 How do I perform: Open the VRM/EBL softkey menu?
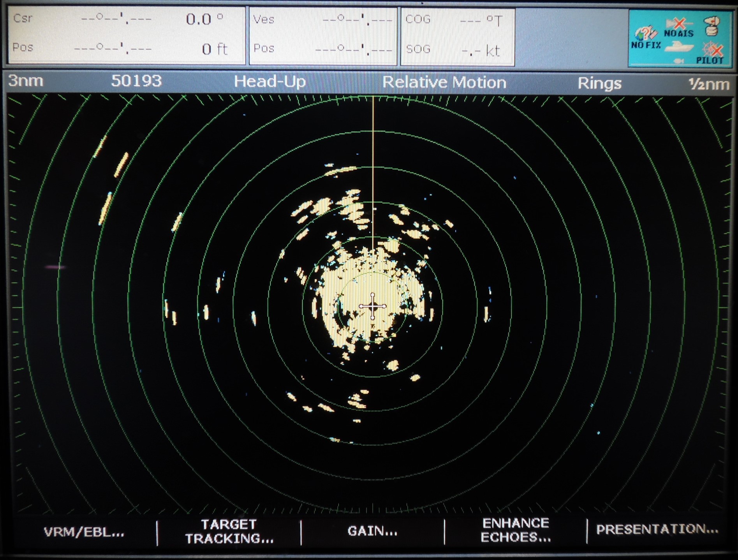[x=84, y=532]
